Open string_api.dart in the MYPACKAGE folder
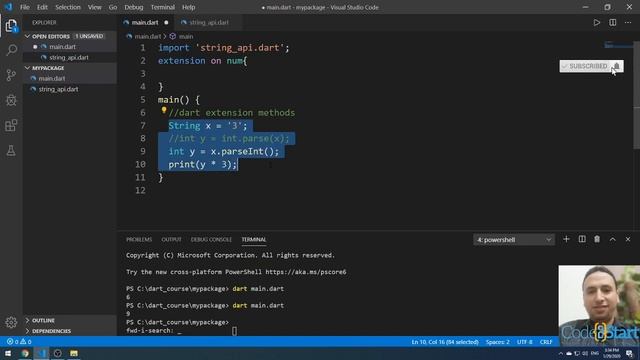The width and height of the screenshot is (640, 360). (x=69, y=89)
